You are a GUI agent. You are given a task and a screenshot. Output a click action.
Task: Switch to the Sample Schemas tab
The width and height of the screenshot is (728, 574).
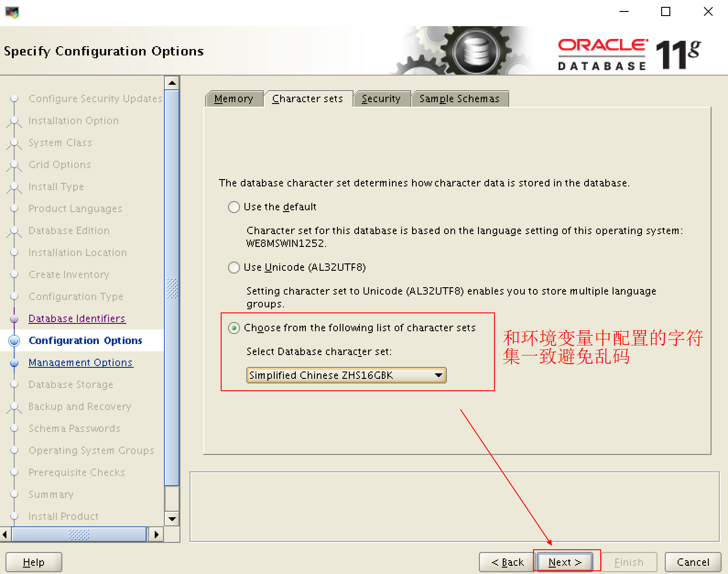pyautogui.click(x=459, y=99)
